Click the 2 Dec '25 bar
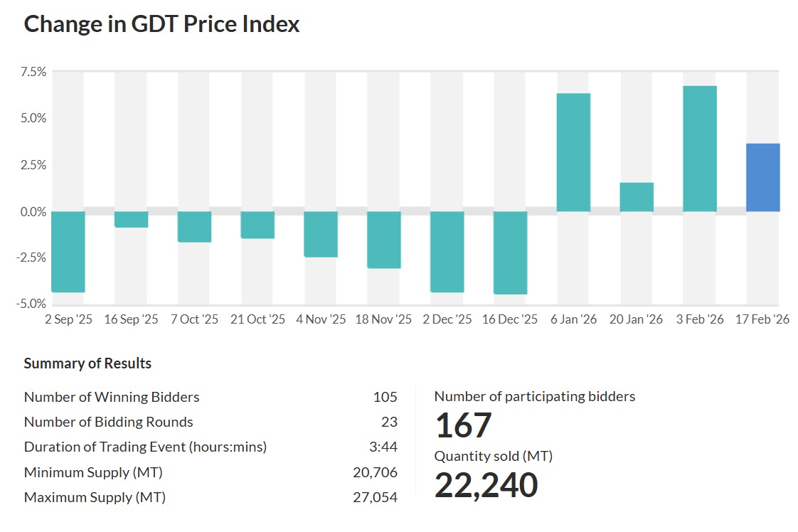Screen dimensions: 798x532 point(447,252)
